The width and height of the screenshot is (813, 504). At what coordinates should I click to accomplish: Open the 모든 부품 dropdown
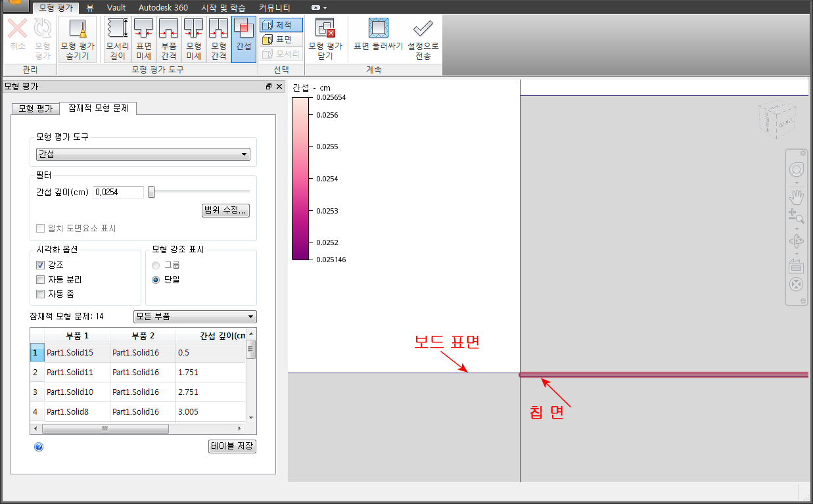point(195,317)
